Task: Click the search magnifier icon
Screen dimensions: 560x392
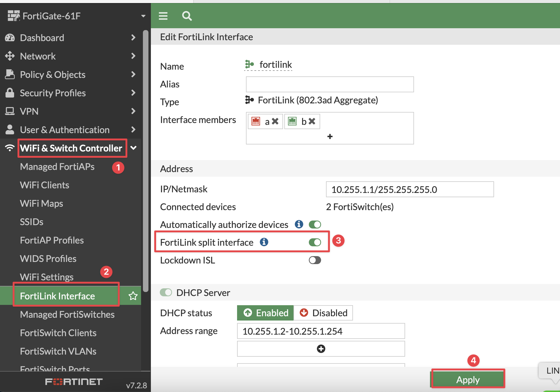Action: click(187, 16)
